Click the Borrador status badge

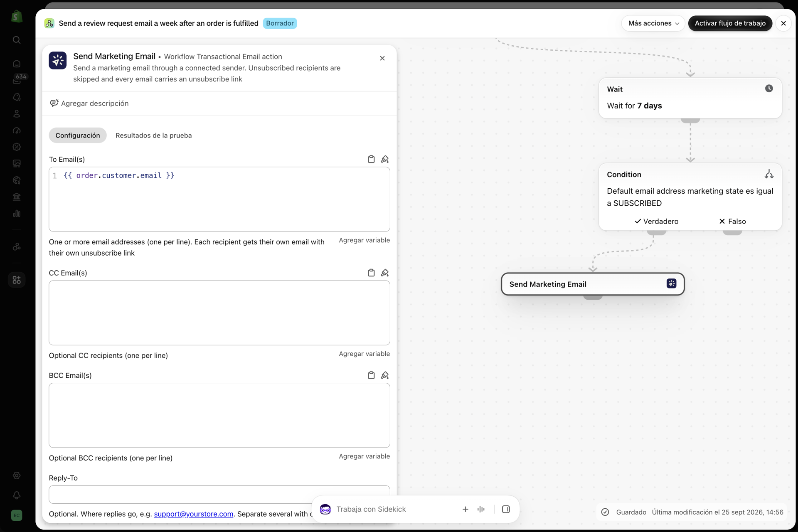coord(280,23)
